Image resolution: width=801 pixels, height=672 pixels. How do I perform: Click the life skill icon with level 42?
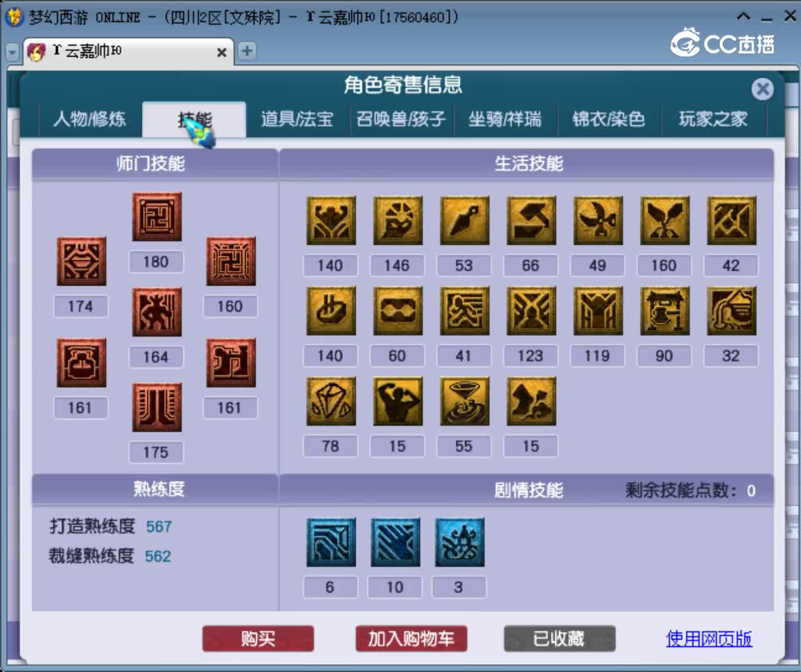point(732,220)
